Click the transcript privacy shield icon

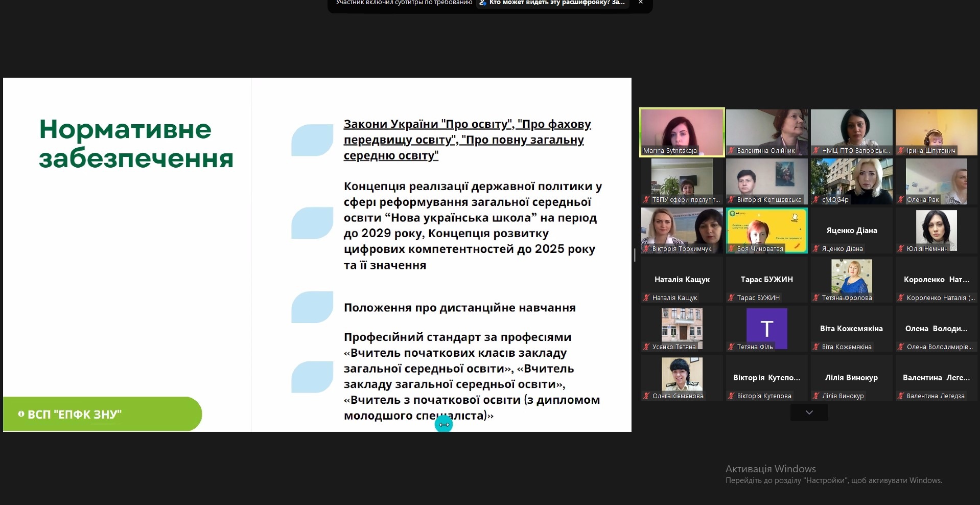pyautogui.click(x=482, y=3)
